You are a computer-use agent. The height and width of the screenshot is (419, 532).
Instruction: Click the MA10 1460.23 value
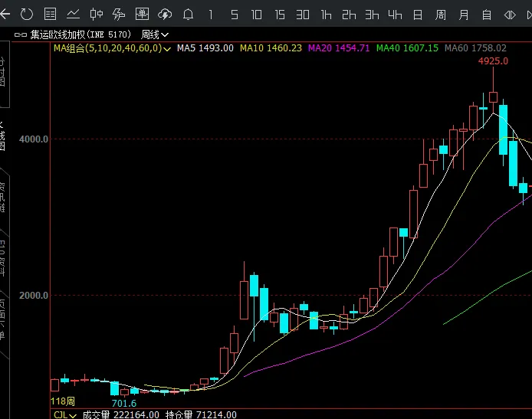point(271,48)
